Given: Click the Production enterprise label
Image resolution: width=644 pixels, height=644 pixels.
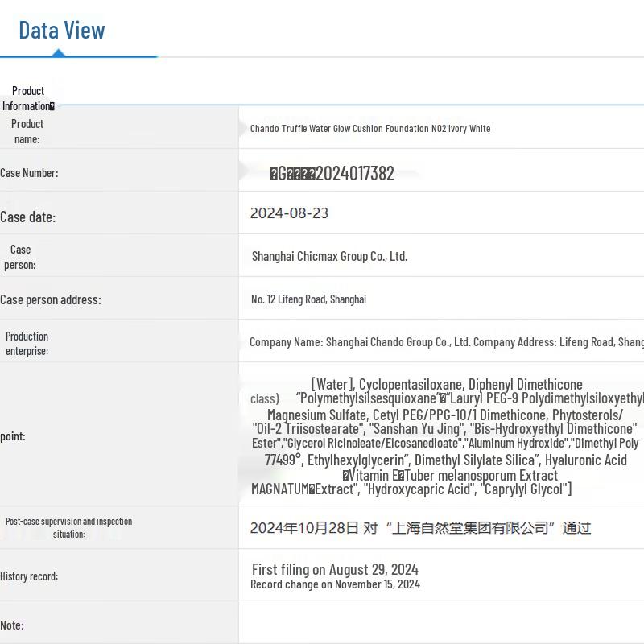Looking at the screenshot, I should tap(27, 344).
